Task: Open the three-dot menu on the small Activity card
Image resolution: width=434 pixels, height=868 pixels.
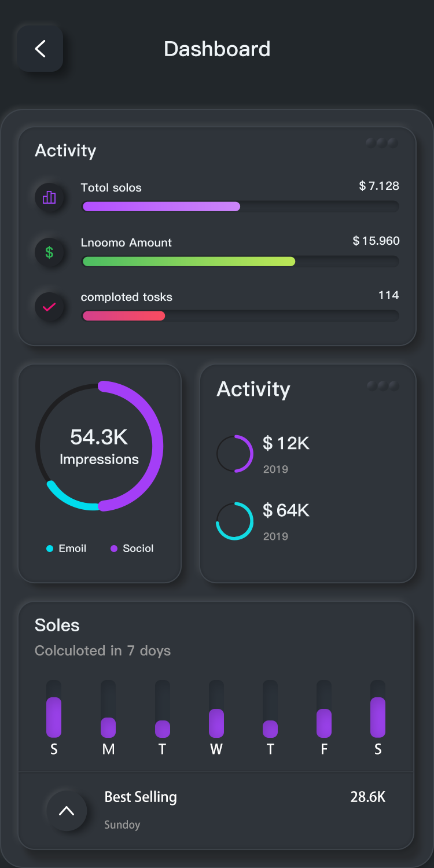Action: coord(382,386)
